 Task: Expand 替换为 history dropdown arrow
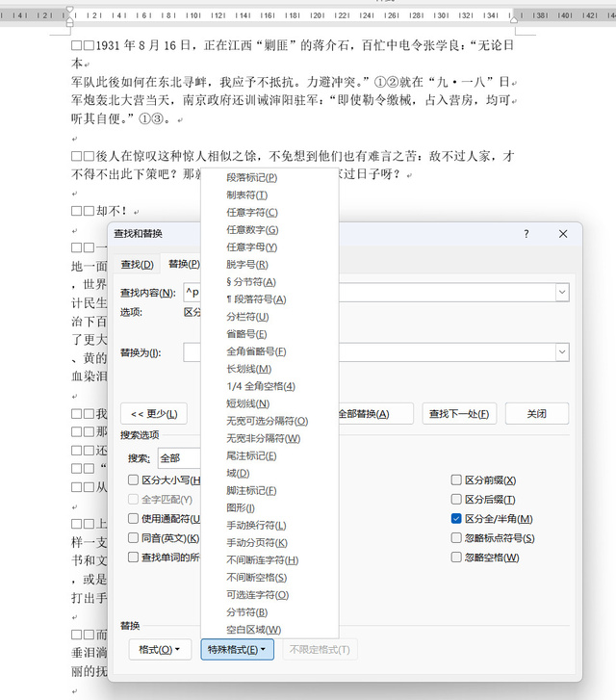(x=562, y=352)
